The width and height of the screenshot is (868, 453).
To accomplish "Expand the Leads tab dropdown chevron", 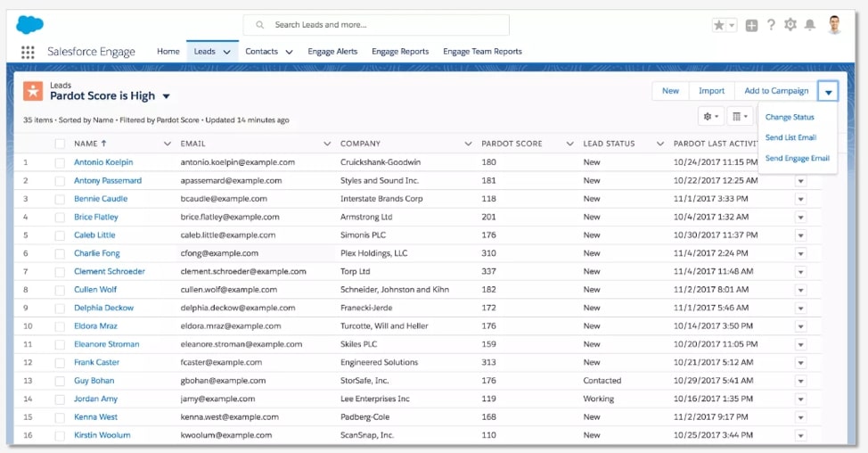I will (x=227, y=52).
